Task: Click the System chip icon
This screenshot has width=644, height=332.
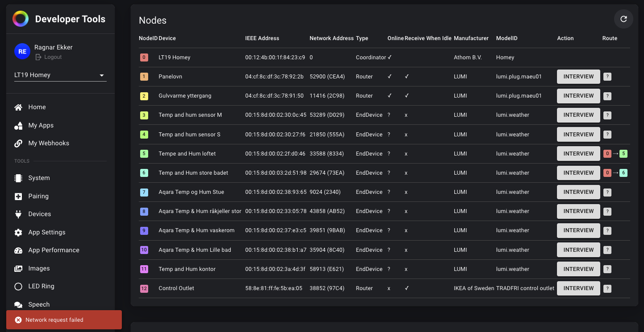Action: 18,178
